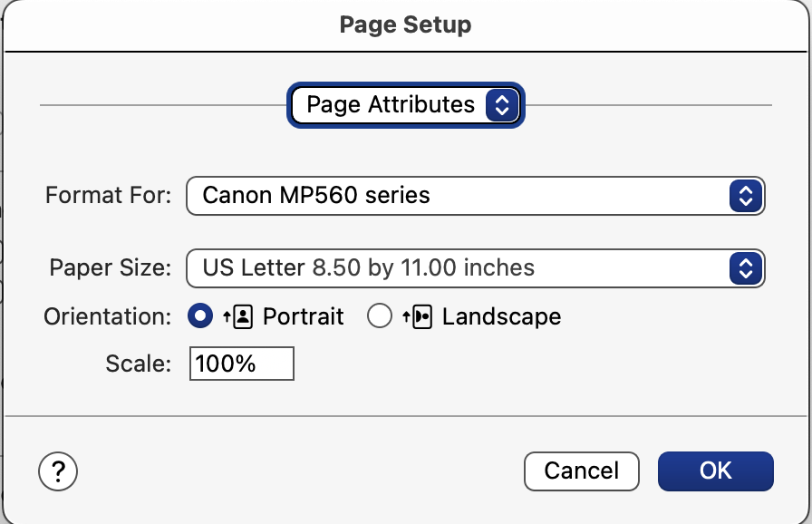Screen dimensions: 812x524
Task: Confirm with the OK button
Action: click(x=716, y=471)
